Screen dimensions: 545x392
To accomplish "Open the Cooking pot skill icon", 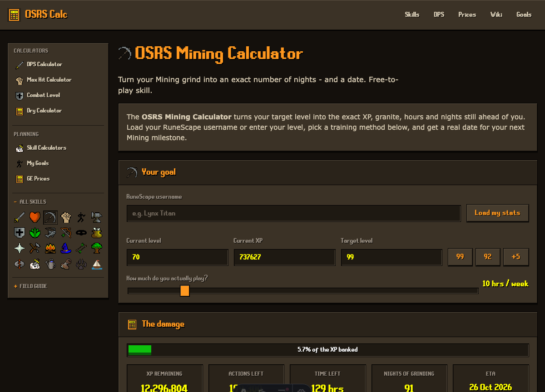I will [x=97, y=233].
